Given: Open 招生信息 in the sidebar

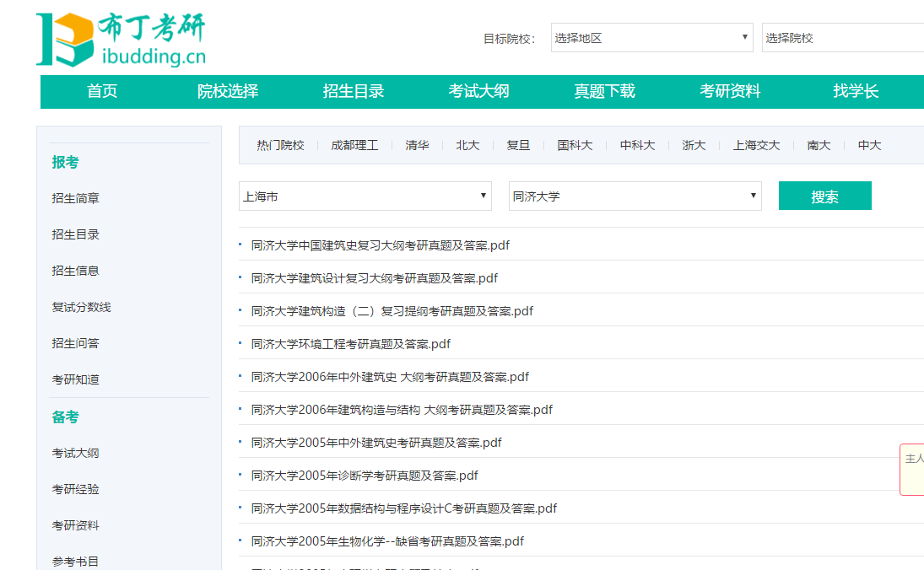Looking at the screenshot, I should coord(75,271).
